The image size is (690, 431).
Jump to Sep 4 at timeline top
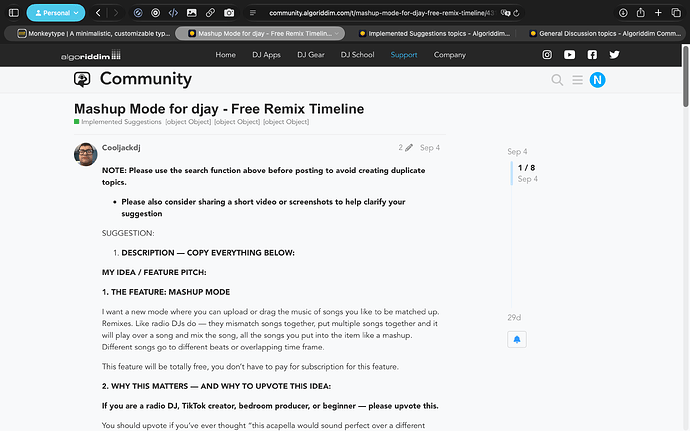coord(517,151)
